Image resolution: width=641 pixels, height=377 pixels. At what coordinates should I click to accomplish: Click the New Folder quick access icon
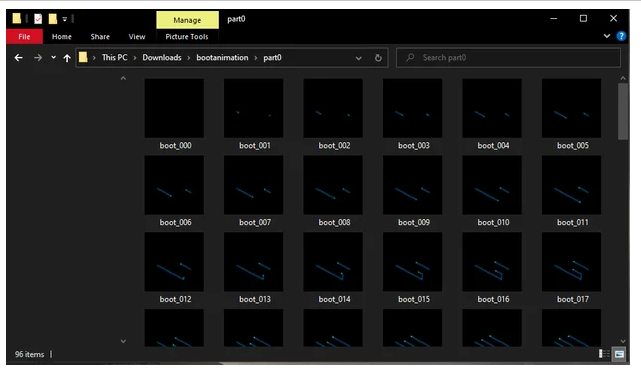(53, 19)
